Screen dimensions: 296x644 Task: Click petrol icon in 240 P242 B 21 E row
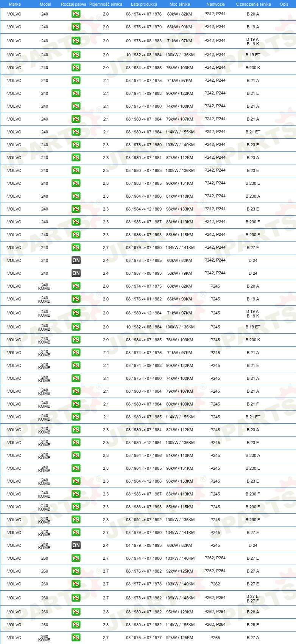[76, 93]
